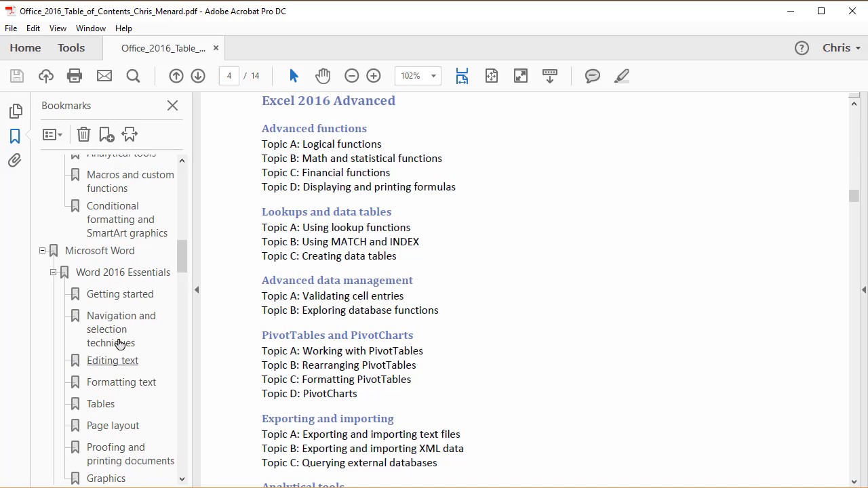Click the document vertical scrollbar thumb

[x=854, y=196]
